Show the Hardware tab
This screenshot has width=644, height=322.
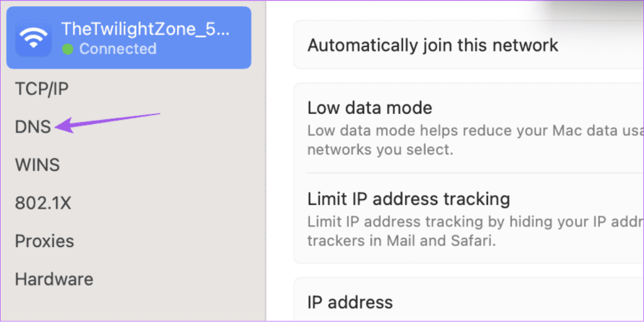54,279
